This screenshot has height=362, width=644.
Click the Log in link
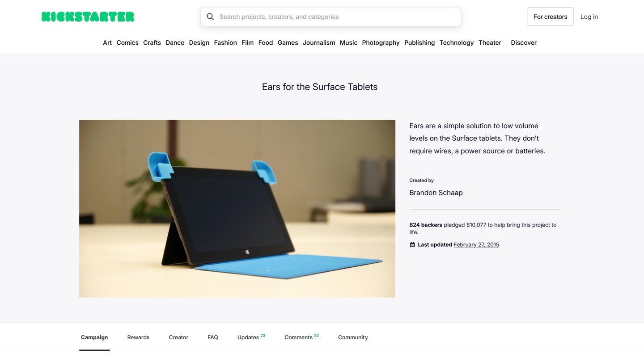coord(589,17)
